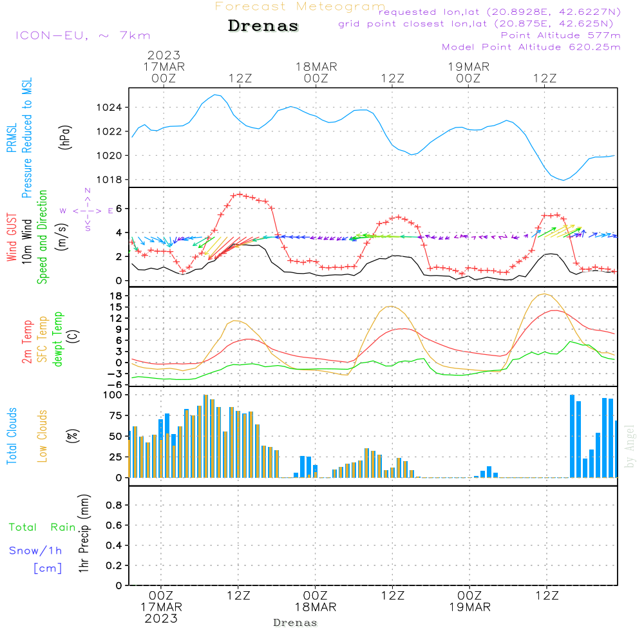The width and height of the screenshot is (644, 644).
Task: Click '2023' above the top time axis
Action: click(164, 55)
